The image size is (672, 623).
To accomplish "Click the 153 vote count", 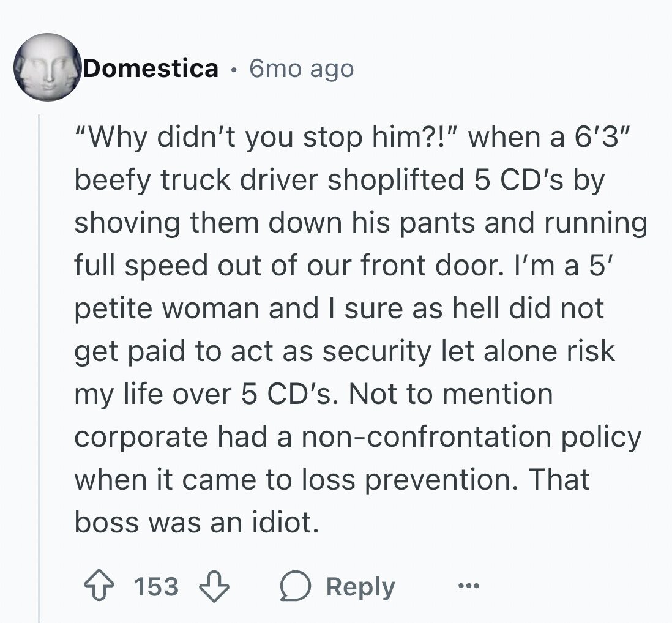I will coord(157,586).
